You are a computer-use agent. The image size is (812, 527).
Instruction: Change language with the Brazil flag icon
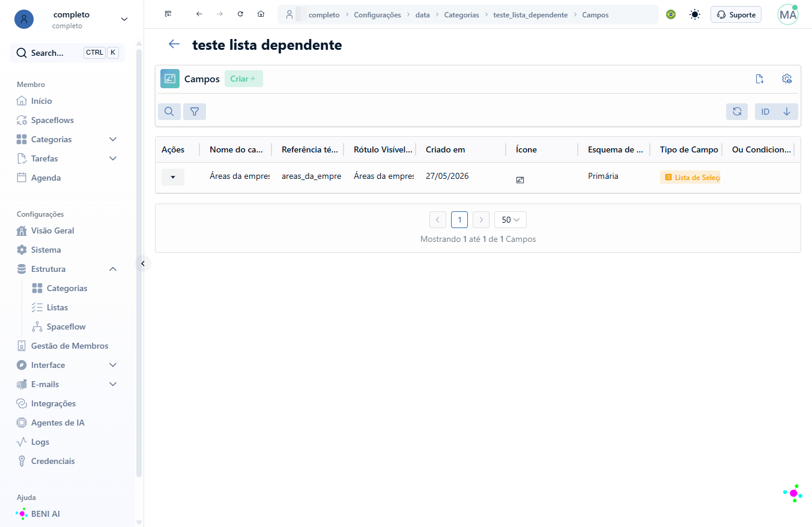[x=671, y=14]
